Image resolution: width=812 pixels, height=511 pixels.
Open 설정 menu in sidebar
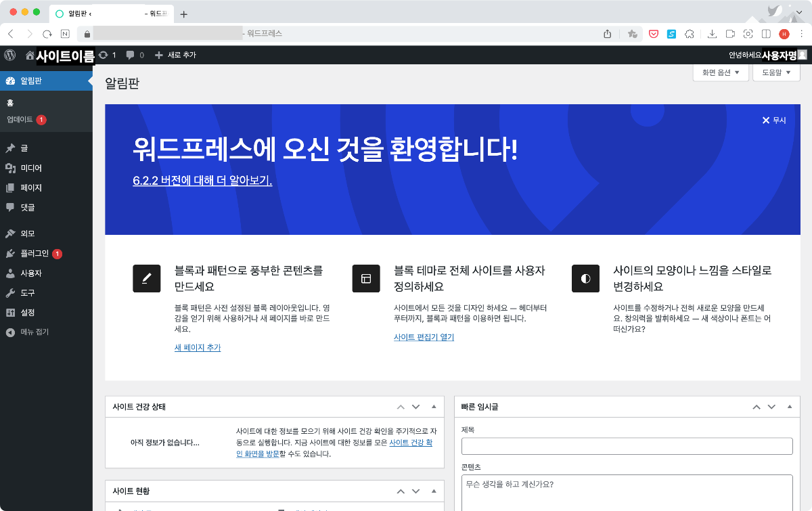46,313
